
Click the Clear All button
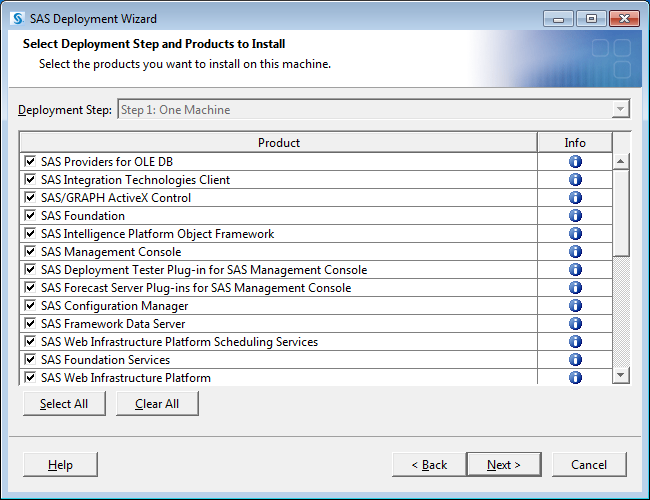click(x=157, y=403)
